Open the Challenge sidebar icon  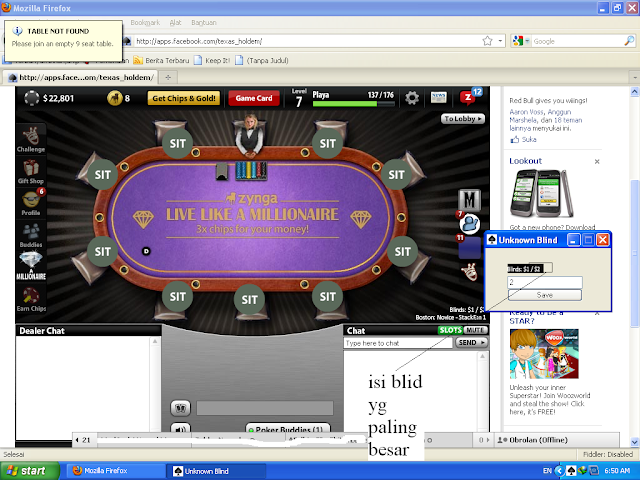tap(31, 139)
